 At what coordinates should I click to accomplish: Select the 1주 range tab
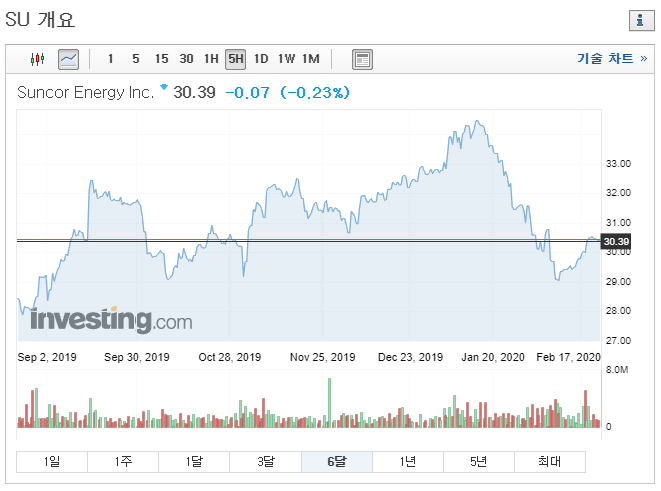(x=123, y=461)
